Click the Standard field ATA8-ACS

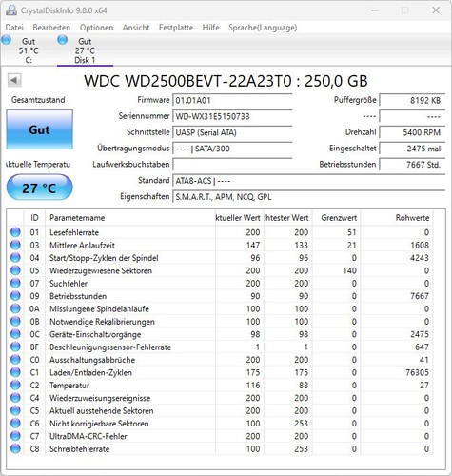tap(308, 181)
